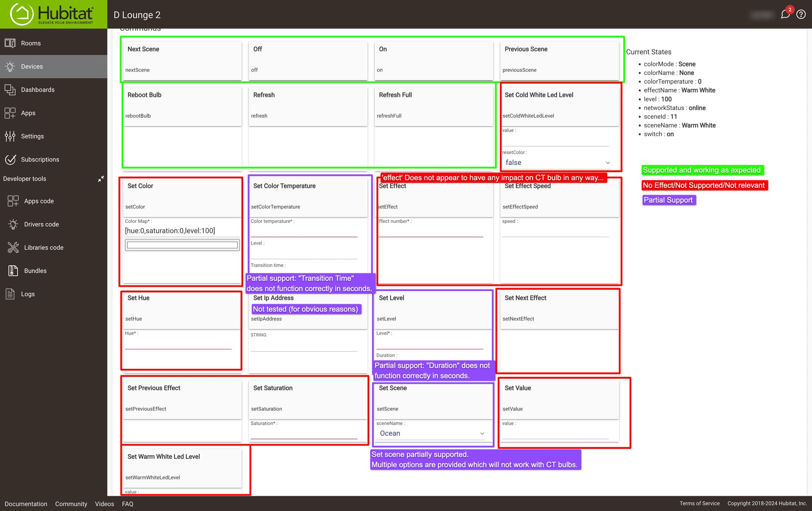Image resolution: width=812 pixels, height=511 pixels.
Task: Focus the Set Level Level field
Action: tap(430, 343)
